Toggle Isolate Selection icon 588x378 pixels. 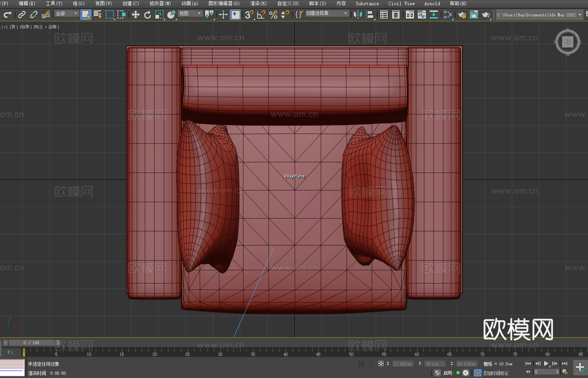point(361,364)
